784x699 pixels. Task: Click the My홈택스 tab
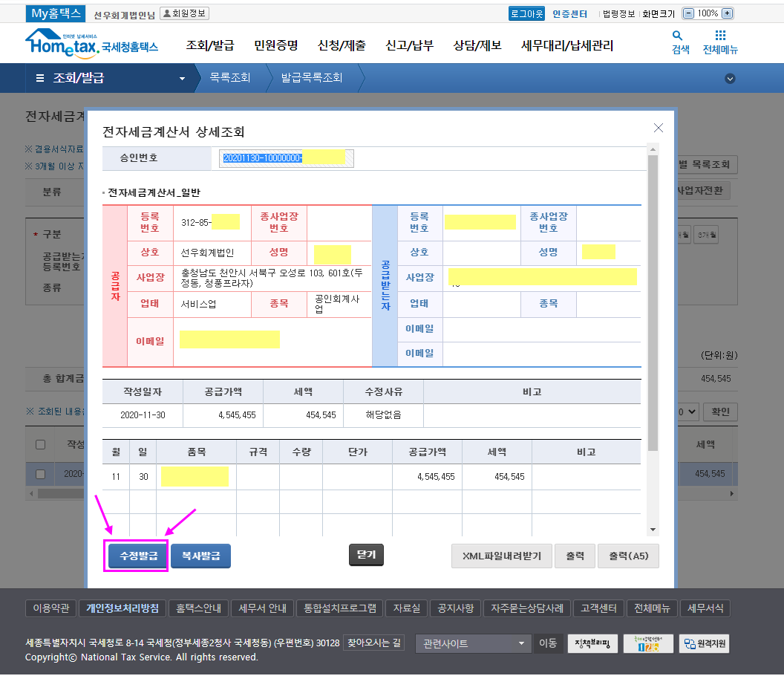pos(56,13)
